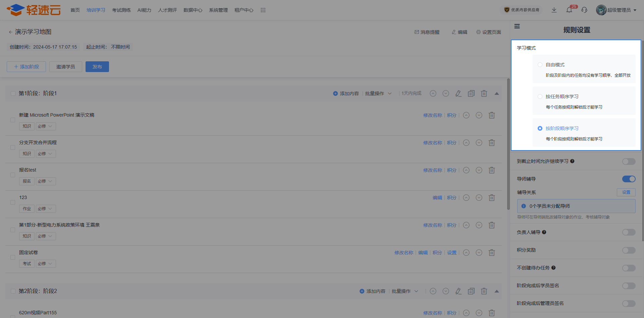This screenshot has height=318, width=644.
Task: Delete stage 第1阶段 with trash icon
Action: (484, 93)
